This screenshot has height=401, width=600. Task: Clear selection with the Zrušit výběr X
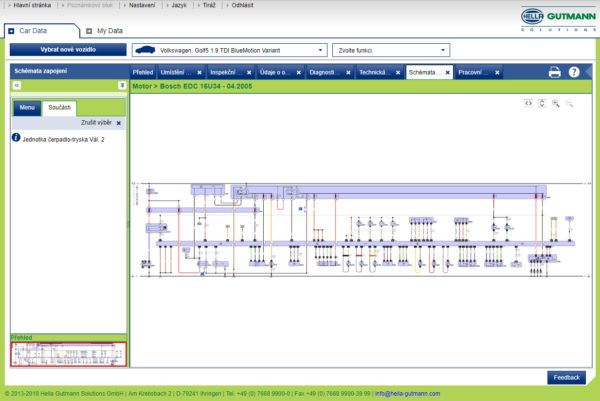(x=119, y=123)
